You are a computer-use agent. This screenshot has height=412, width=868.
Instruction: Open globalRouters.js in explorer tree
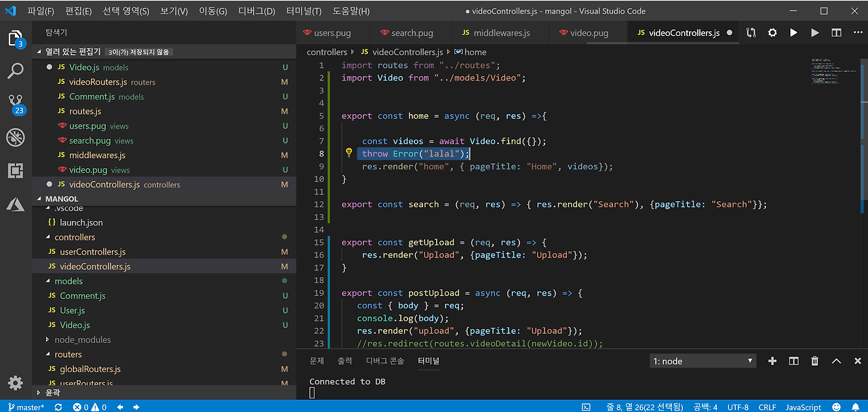click(164, 369)
